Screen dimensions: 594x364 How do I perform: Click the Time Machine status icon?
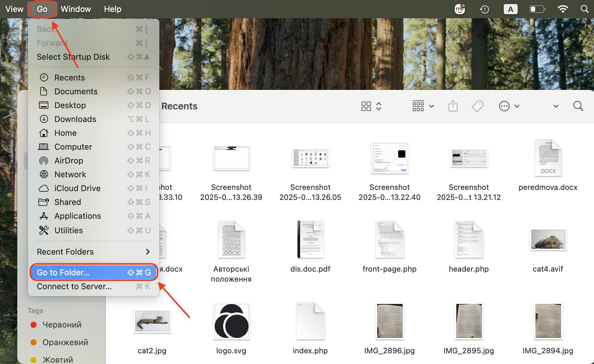click(484, 9)
